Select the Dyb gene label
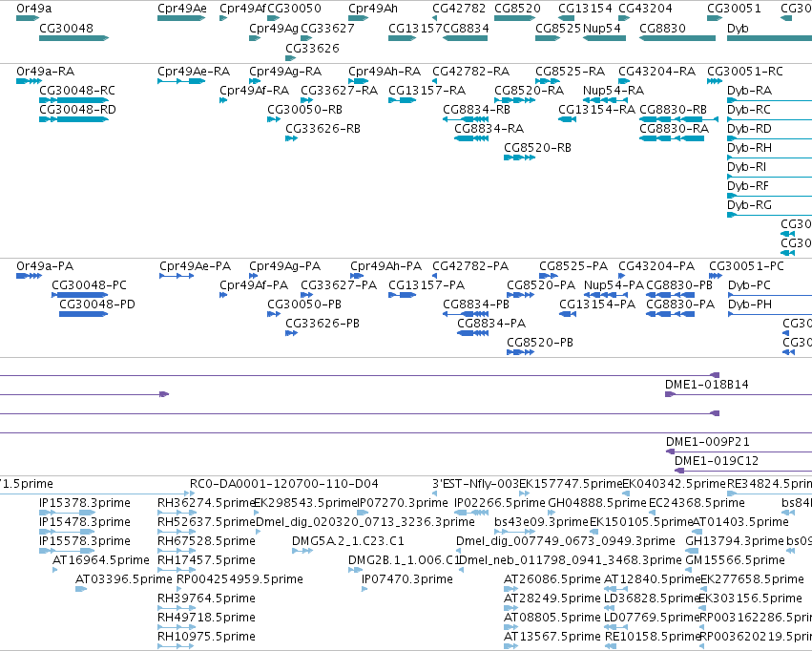This screenshot has height=651, width=812. pyautogui.click(x=738, y=29)
